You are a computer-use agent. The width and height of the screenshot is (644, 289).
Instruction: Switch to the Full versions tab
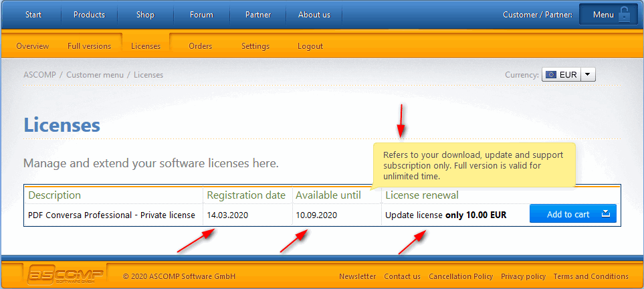[89, 46]
